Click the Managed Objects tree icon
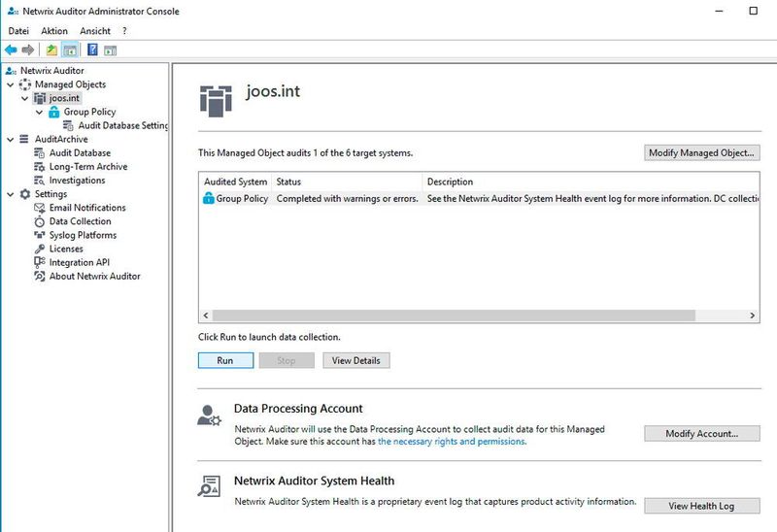The height and width of the screenshot is (532, 777). pyautogui.click(x=25, y=84)
